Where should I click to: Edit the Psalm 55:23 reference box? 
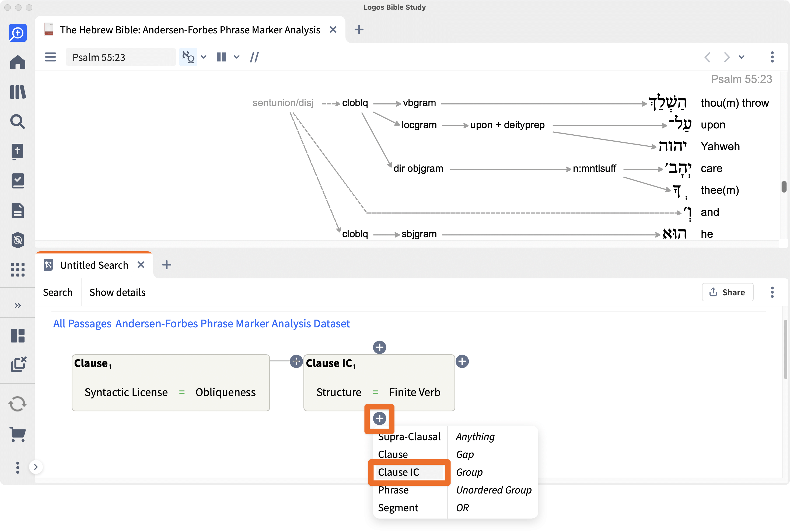[x=120, y=57]
